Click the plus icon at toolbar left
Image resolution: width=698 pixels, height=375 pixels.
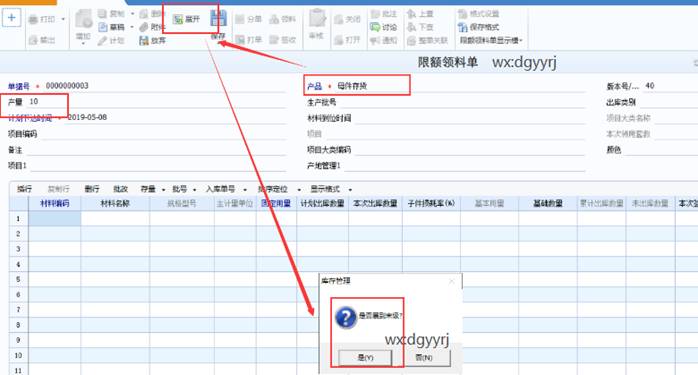(12, 18)
